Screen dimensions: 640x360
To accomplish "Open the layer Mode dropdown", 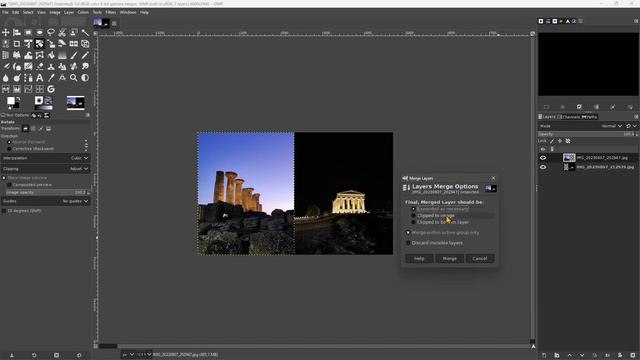I will tap(581, 126).
